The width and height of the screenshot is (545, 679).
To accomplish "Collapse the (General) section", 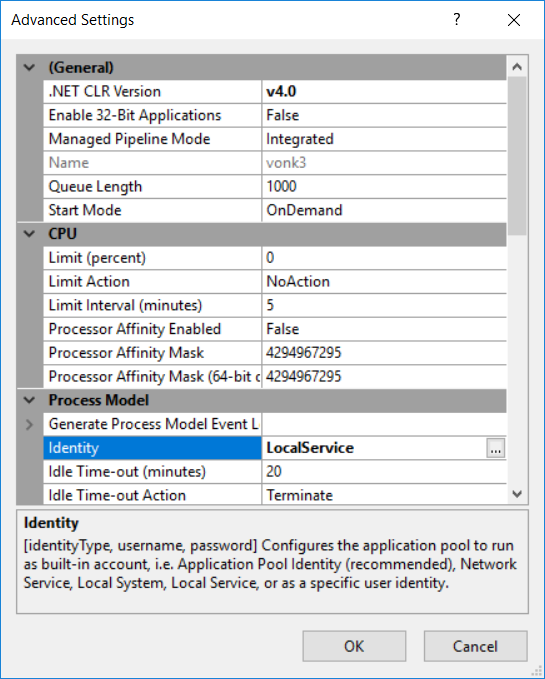I will tap(29, 68).
